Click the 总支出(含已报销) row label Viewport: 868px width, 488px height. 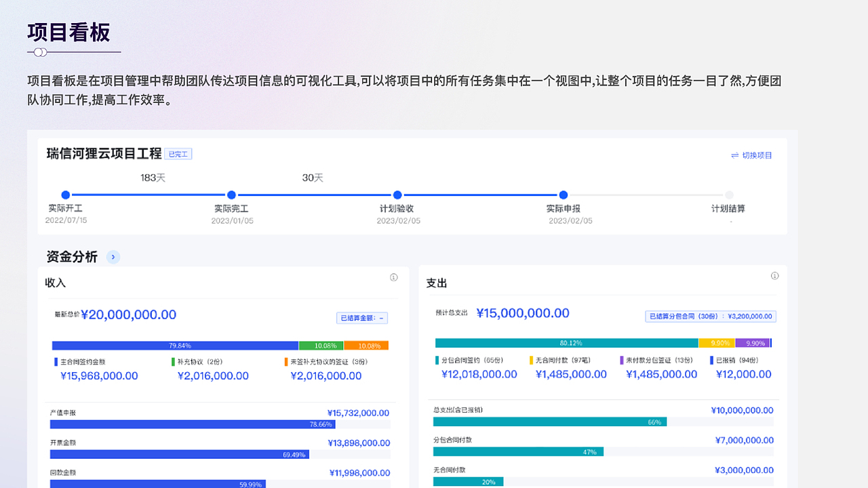(x=458, y=410)
